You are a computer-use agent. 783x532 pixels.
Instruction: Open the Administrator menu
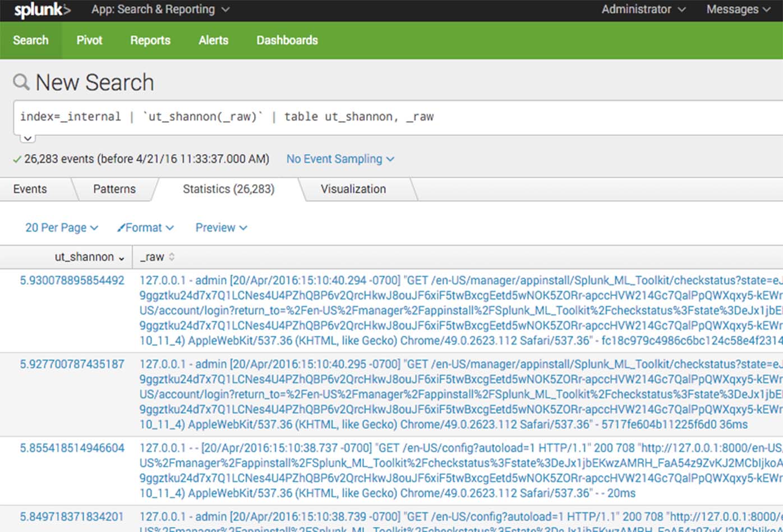click(643, 10)
